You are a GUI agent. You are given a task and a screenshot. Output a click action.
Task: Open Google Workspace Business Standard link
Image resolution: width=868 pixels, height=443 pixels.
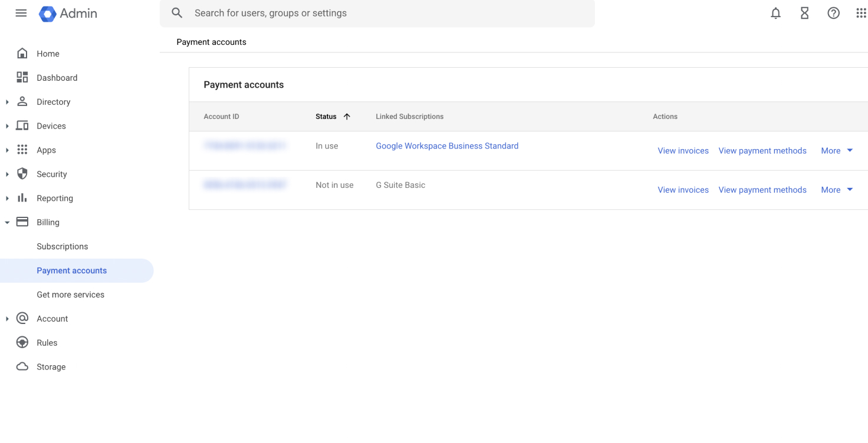[x=447, y=146]
